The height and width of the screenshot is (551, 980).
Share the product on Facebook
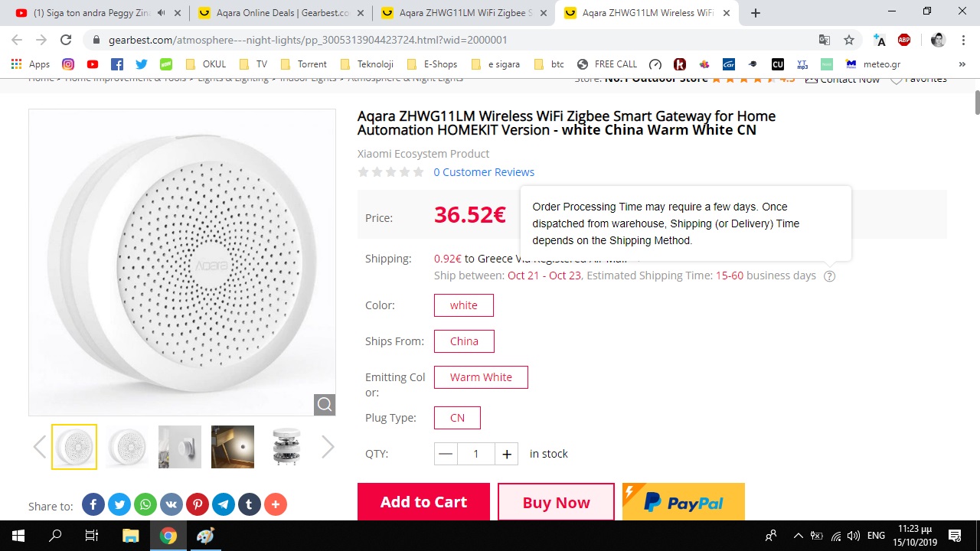pyautogui.click(x=93, y=504)
